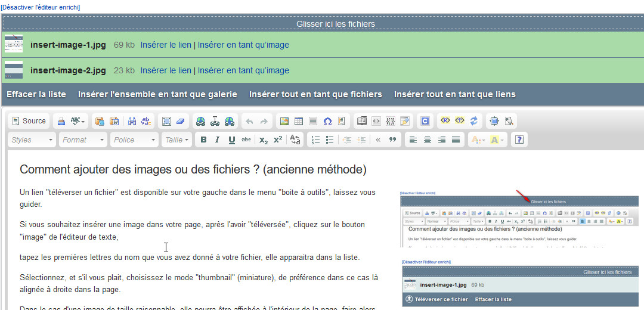Click 'Insérer le lien' for insert-image-1.jpg
Image resolution: width=644 pixels, height=310 pixels.
[x=166, y=45]
